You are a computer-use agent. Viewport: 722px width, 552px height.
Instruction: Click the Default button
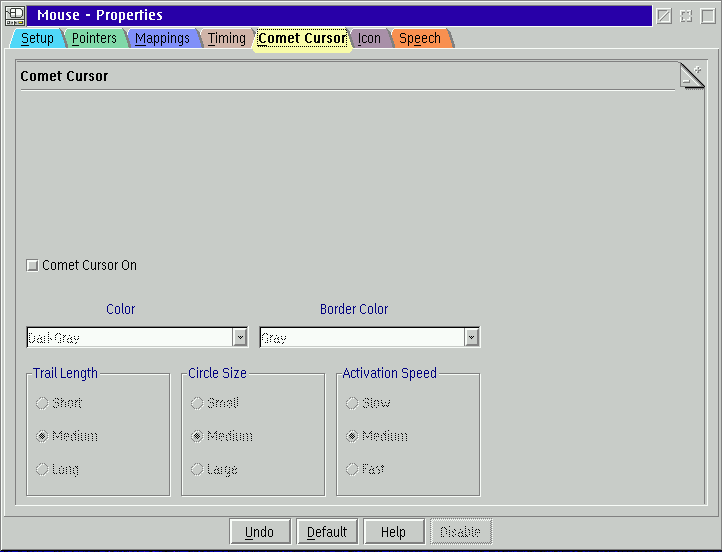point(327,532)
